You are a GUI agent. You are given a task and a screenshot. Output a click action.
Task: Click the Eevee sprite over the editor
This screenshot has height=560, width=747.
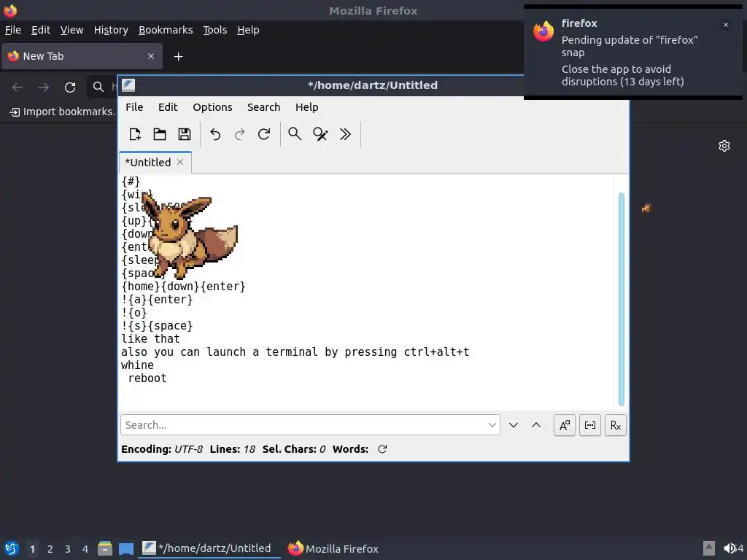pos(190,236)
